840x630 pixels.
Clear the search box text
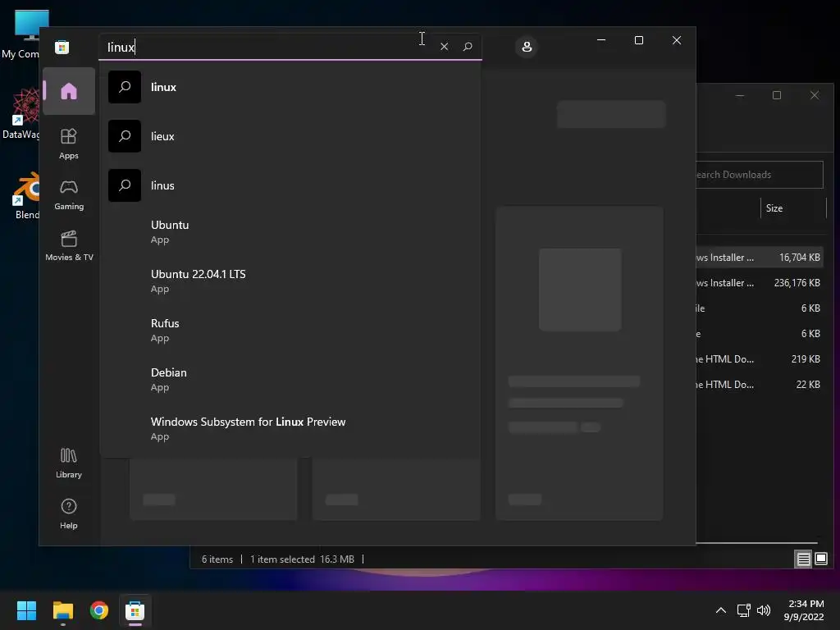[444, 47]
